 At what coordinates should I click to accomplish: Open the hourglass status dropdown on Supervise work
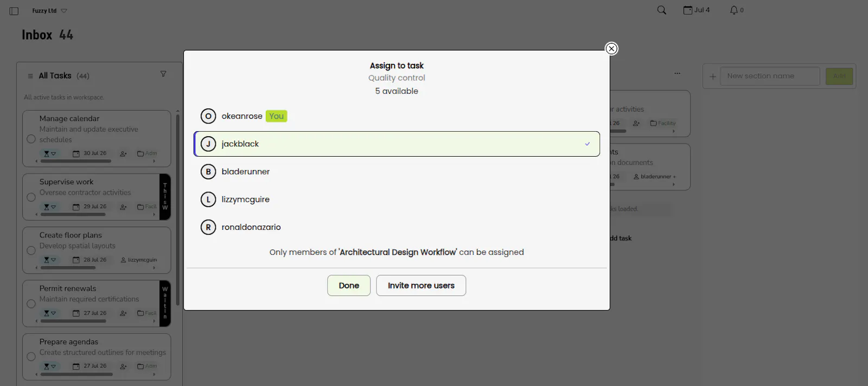49,207
